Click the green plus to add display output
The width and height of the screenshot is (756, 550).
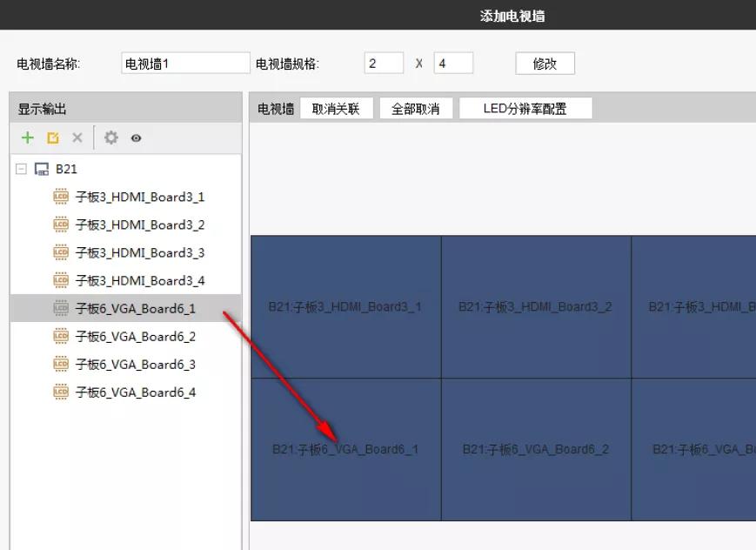(x=27, y=137)
